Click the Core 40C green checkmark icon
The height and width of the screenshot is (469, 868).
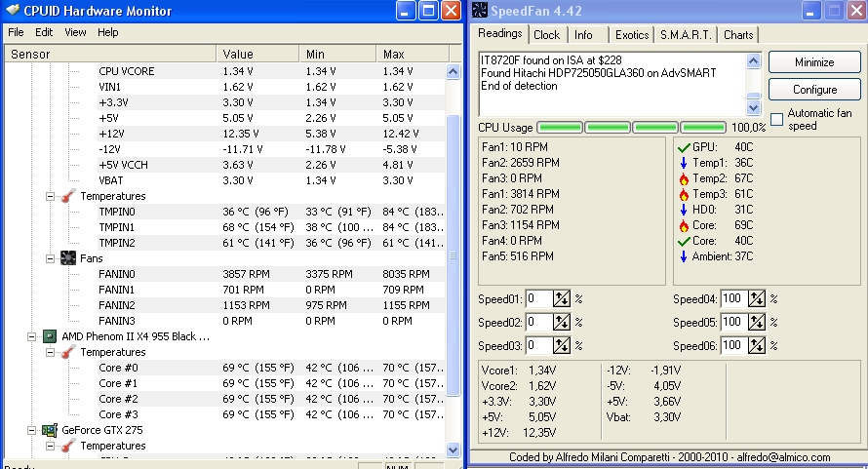(684, 241)
